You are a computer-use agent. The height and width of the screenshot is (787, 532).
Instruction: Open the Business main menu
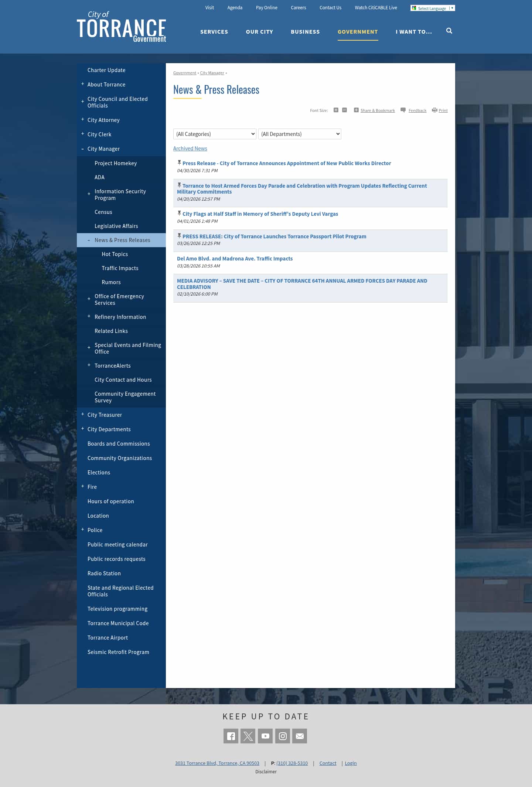(306, 32)
